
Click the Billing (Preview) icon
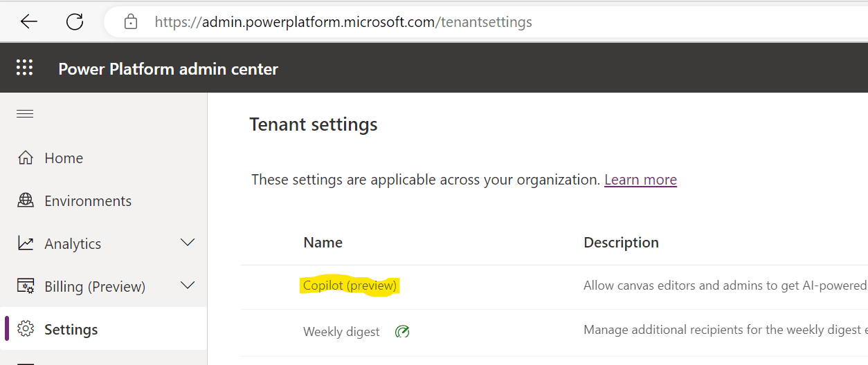click(x=26, y=286)
